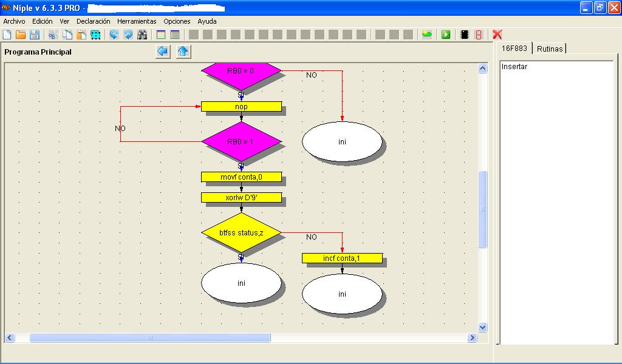The width and height of the screenshot is (622, 364).
Task: Select the 'nop' instruction block
Action: click(241, 107)
